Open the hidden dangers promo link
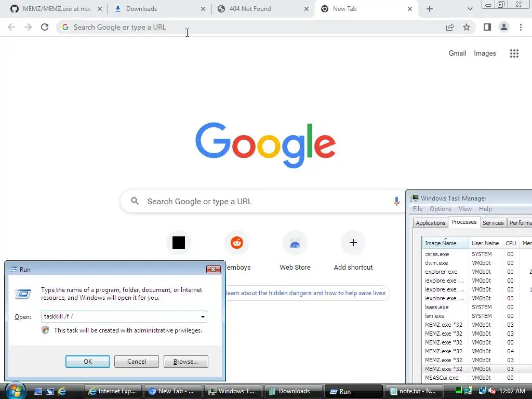 (305, 293)
